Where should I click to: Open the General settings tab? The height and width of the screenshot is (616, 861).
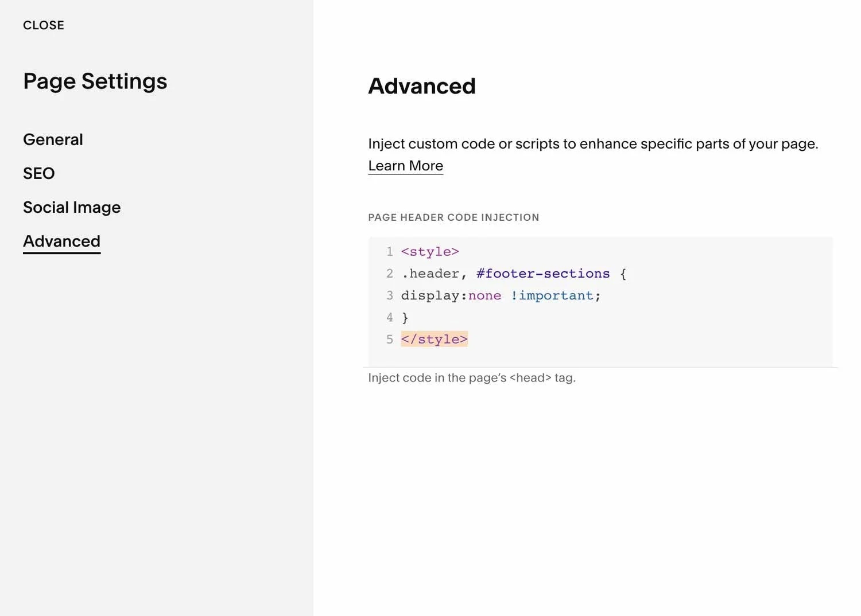(53, 139)
